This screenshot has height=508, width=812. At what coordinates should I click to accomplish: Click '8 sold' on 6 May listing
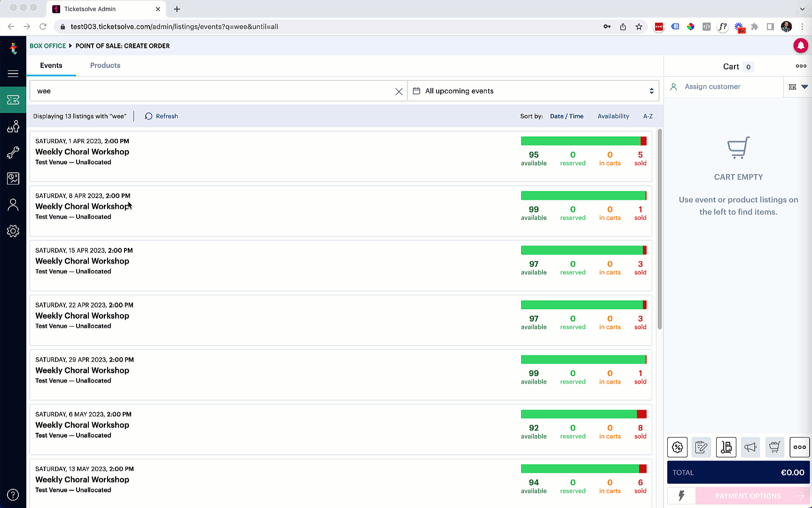[640, 432]
